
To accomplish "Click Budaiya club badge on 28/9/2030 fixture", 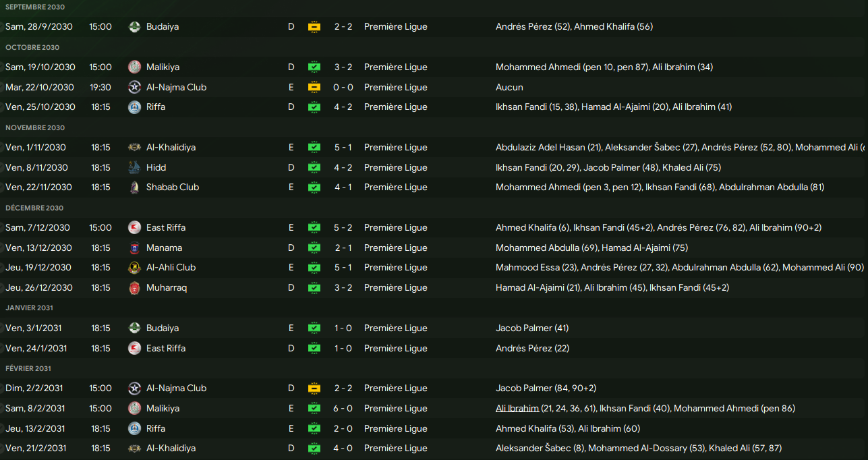I will pos(134,27).
